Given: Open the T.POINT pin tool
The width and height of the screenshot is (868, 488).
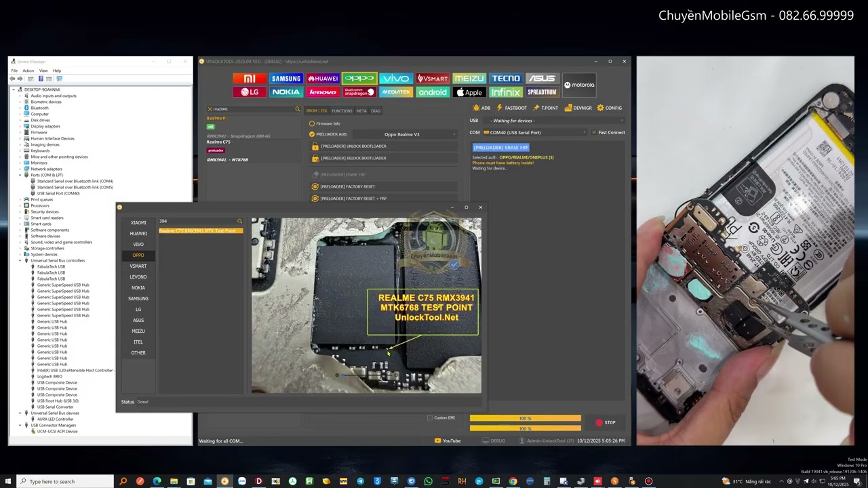Looking at the screenshot, I should coord(545,108).
